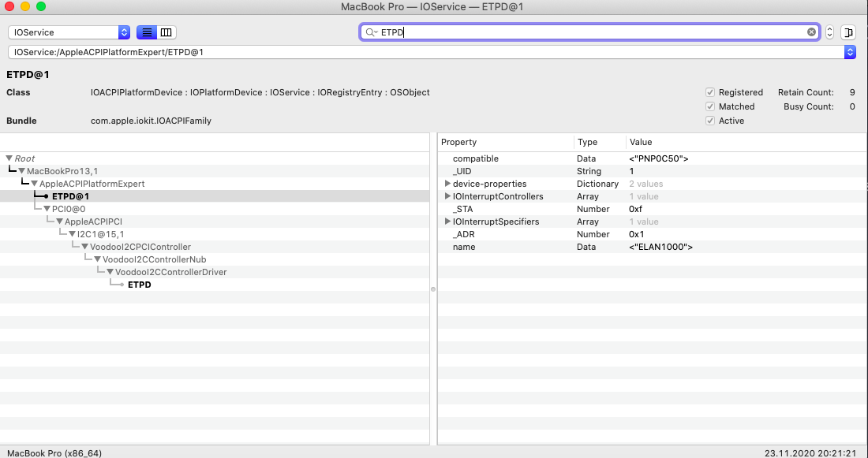Collapse the PCI0@0 tree node
868x458 pixels.
pyautogui.click(x=47, y=209)
